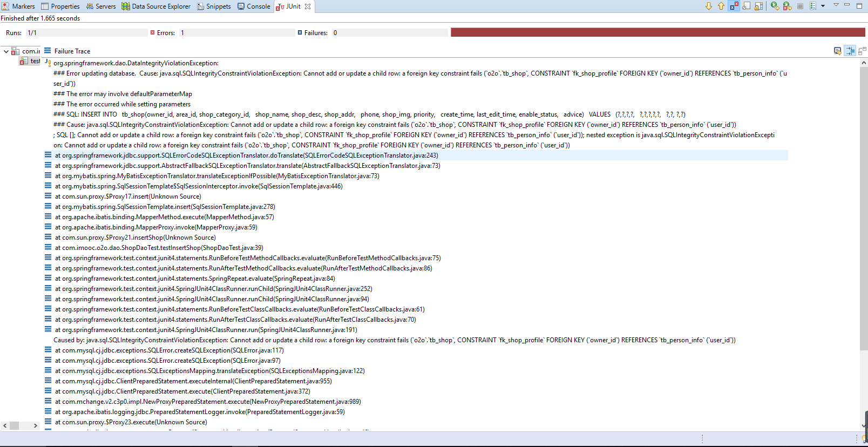Viewport: 868px width, 447px height.
Task: Select RunBeforeTestMethodCallbacks.evaluate stack line
Action: pos(248,258)
